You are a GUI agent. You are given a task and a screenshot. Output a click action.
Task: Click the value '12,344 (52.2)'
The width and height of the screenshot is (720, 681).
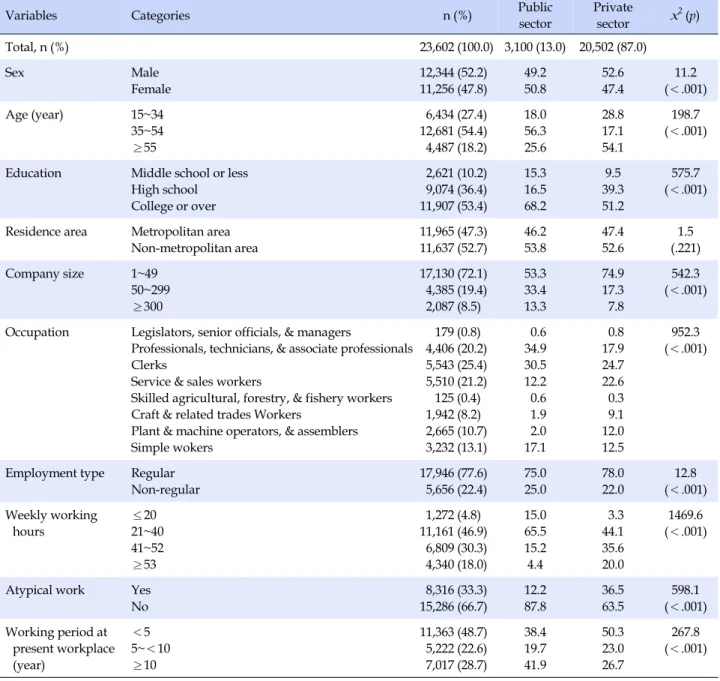453,73
